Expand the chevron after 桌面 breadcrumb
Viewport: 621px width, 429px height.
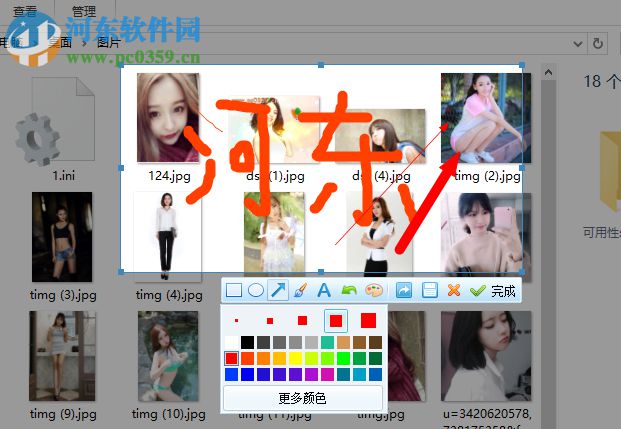tap(84, 43)
